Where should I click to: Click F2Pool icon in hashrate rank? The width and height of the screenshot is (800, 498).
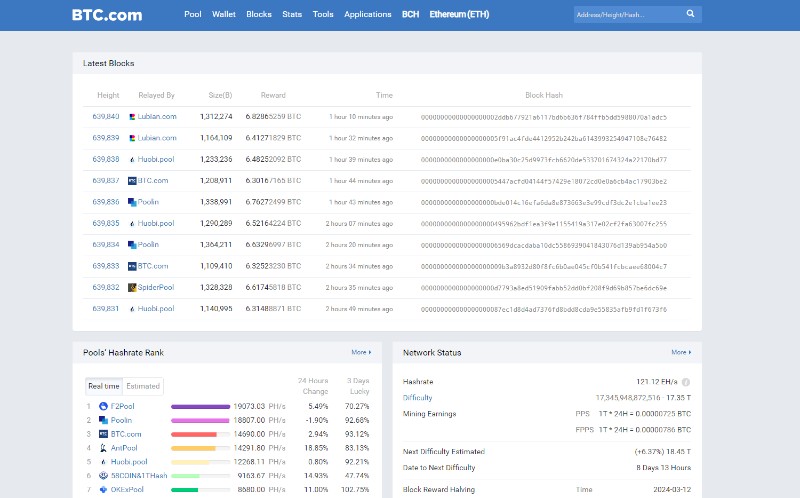(x=103, y=406)
